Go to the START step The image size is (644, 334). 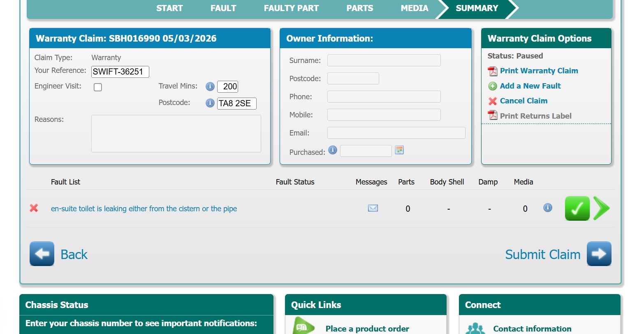[169, 8]
